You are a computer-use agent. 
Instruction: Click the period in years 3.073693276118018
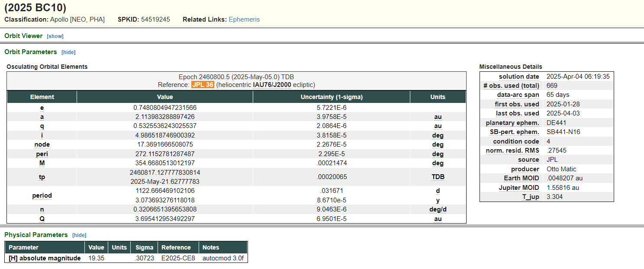click(165, 200)
